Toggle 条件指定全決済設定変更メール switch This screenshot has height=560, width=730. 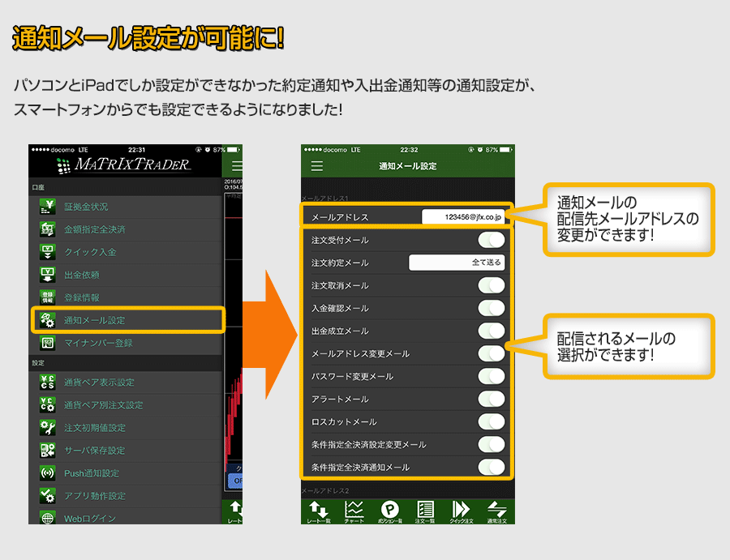click(x=492, y=445)
